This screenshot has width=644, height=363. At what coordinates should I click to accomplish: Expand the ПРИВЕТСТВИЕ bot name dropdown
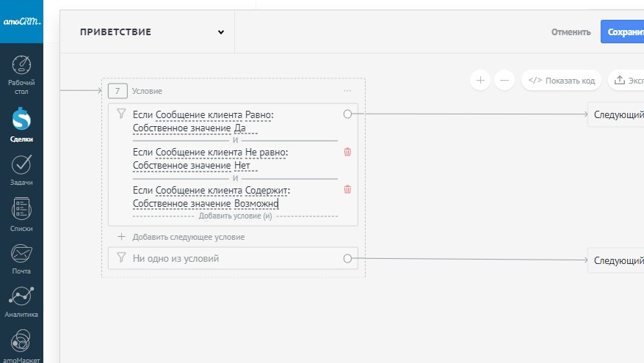pyautogui.click(x=220, y=32)
